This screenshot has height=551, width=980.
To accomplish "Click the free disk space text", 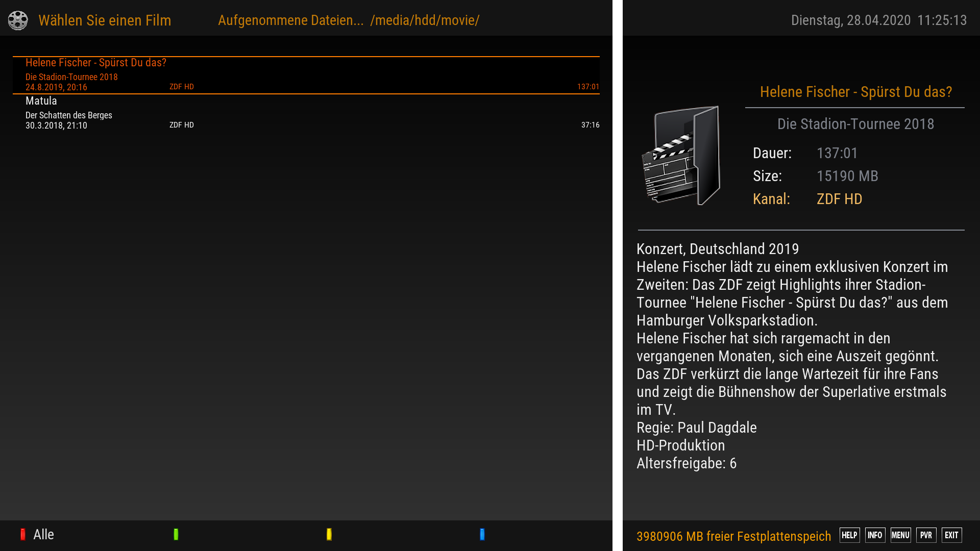I will pyautogui.click(x=733, y=536).
